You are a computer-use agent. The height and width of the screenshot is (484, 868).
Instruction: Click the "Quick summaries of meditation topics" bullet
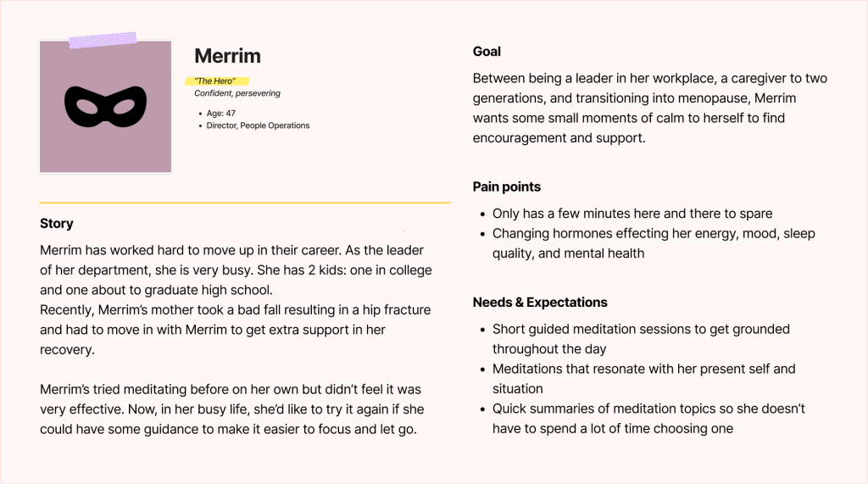pos(648,418)
